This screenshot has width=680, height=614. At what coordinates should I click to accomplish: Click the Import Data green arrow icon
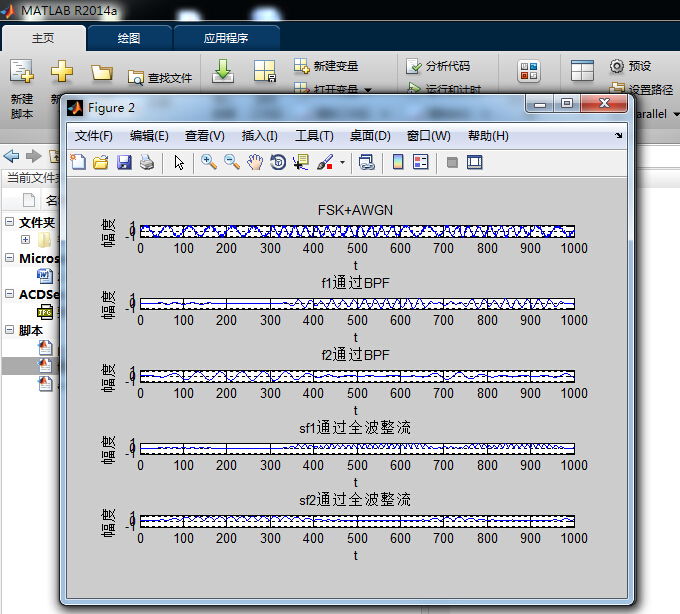[x=223, y=72]
